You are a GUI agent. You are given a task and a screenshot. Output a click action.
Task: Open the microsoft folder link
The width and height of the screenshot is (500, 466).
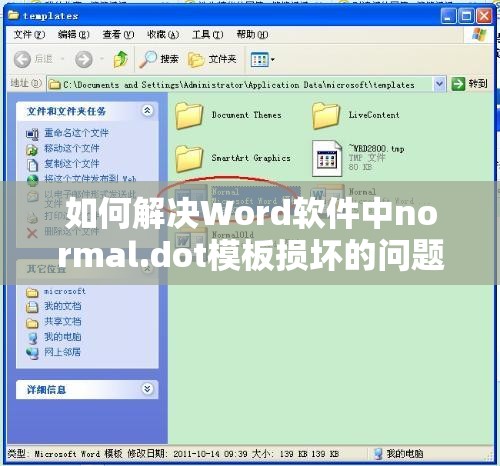pyautogui.click(x=65, y=291)
